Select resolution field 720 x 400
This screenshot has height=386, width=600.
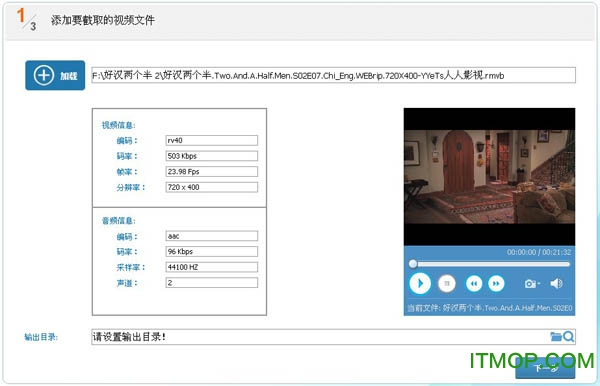[x=212, y=187]
